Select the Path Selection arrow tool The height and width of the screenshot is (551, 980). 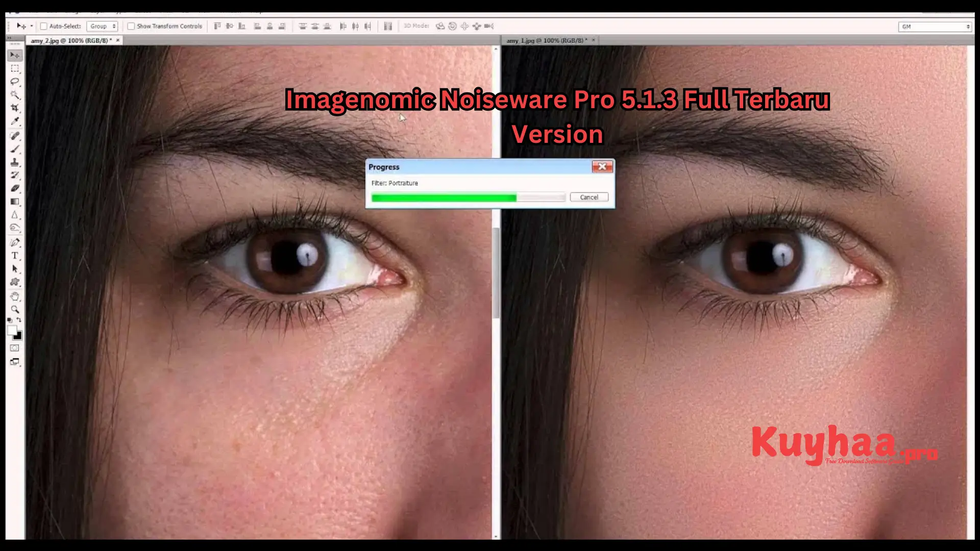(15, 269)
